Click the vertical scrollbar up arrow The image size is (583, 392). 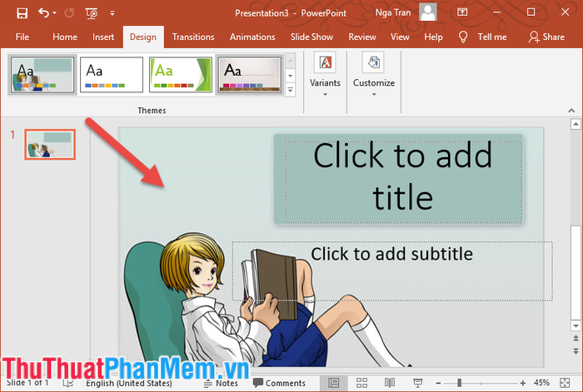[576, 124]
